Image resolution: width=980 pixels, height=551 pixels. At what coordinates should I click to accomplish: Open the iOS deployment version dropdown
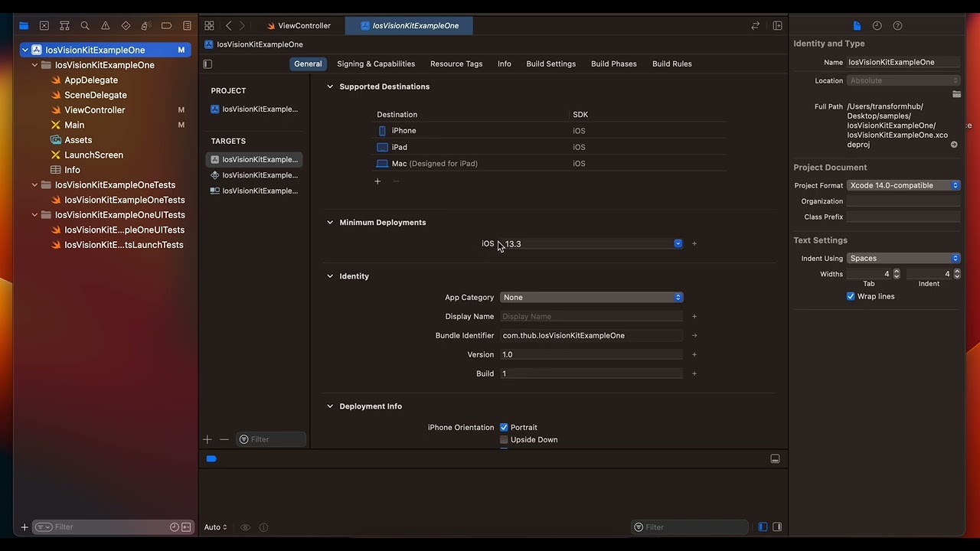click(x=678, y=243)
